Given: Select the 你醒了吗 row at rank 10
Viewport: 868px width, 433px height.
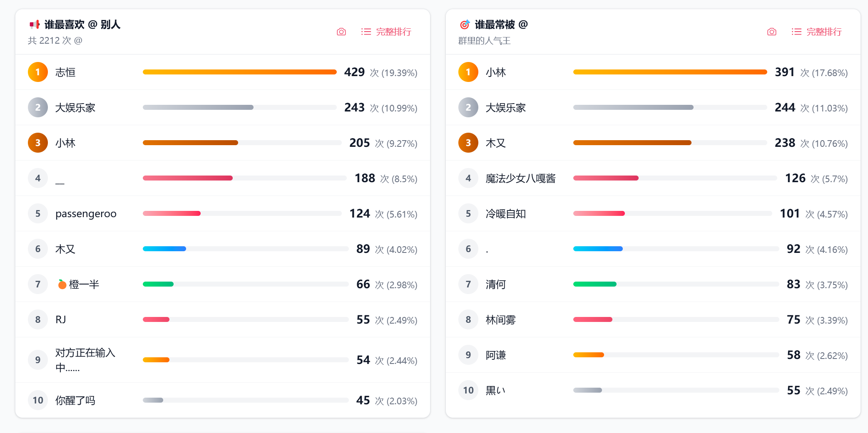Looking at the screenshot, I should 75,401.
